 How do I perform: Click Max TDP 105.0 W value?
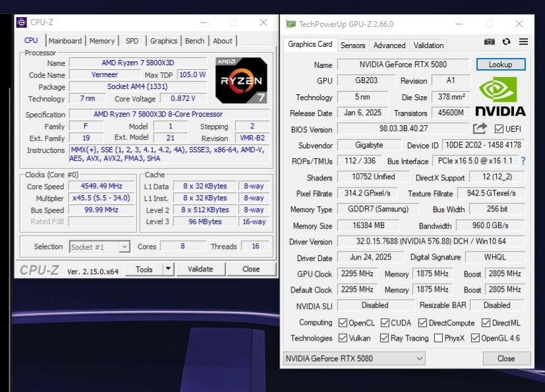click(x=192, y=74)
